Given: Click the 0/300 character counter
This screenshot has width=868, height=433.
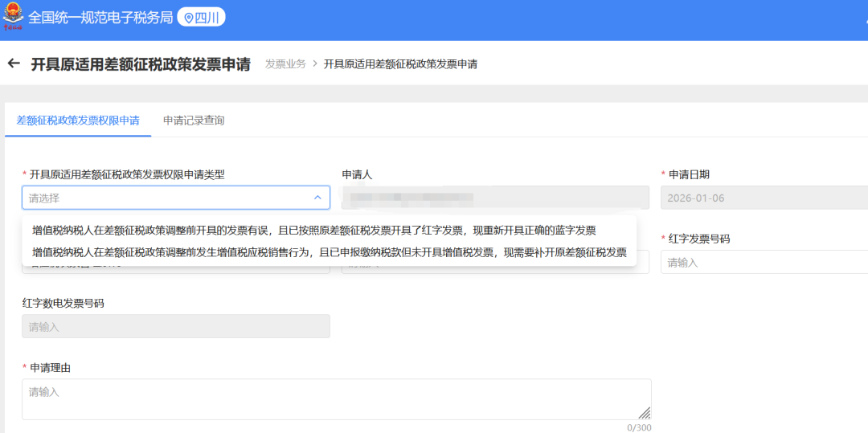Looking at the screenshot, I should click(639, 427).
